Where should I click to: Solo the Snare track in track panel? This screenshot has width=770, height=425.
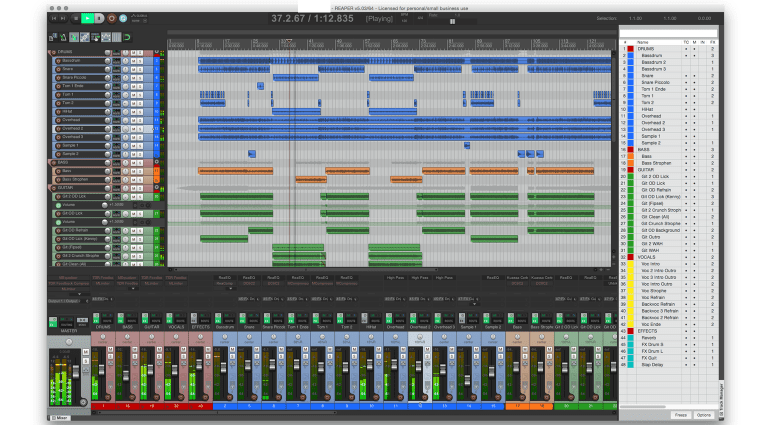(142, 69)
